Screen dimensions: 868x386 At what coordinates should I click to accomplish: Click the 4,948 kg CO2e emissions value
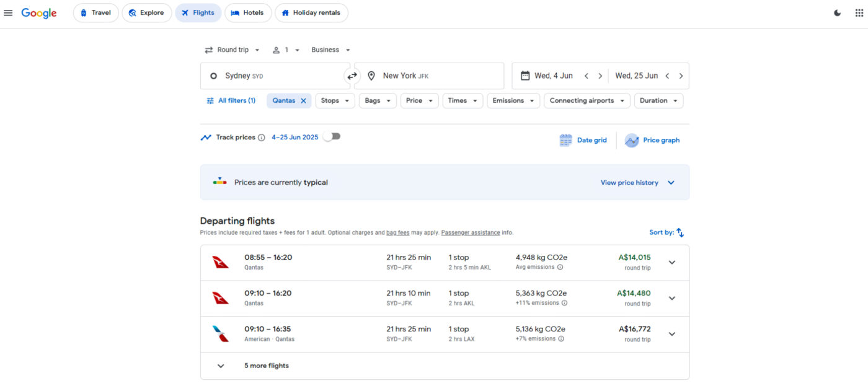(x=541, y=258)
